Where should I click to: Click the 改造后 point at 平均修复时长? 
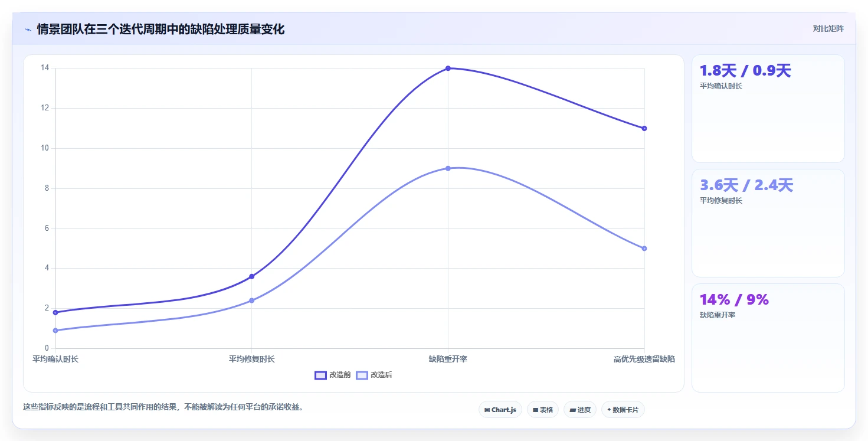tap(252, 300)
